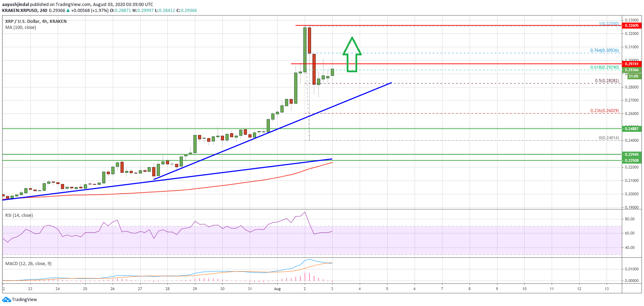Screen dimensions: 644x306
Task: Click the 0.618(0.29290) Fibonacci label
Action: (605, 67)
